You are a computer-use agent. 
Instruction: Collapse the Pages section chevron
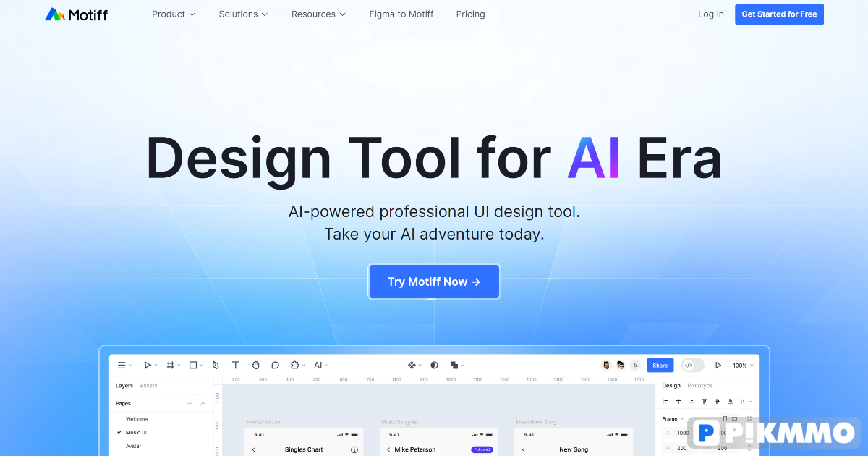203,403
